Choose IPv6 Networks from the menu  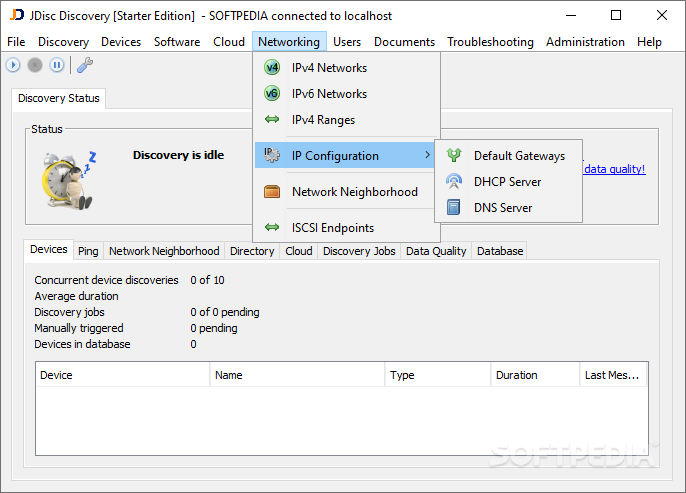(347, 94)
